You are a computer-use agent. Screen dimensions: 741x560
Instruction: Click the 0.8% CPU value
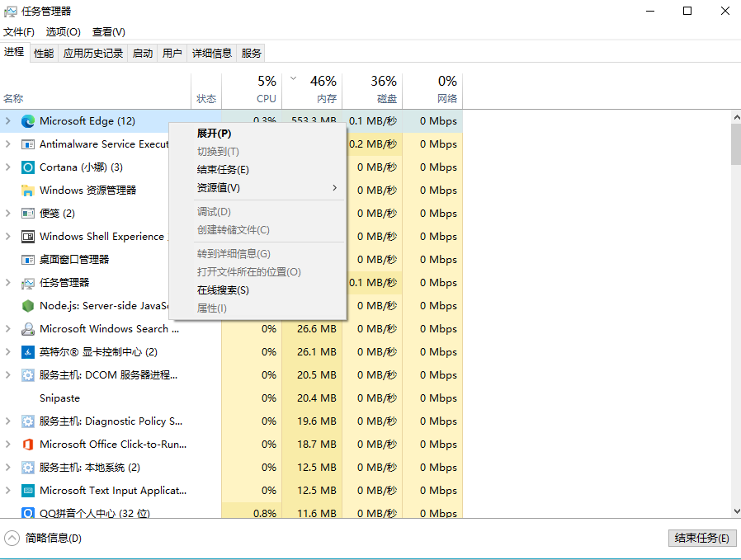[265, 513]
